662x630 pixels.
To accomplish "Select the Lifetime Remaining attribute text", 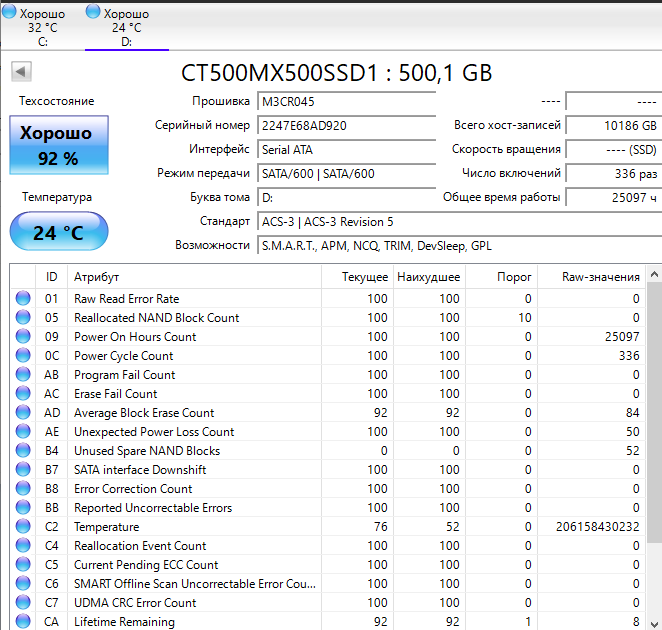I will [x=124, y=622].
